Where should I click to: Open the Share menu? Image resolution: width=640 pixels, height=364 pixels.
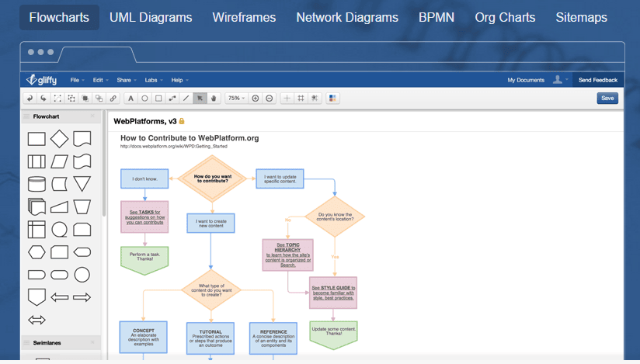(x=127, y=80)
